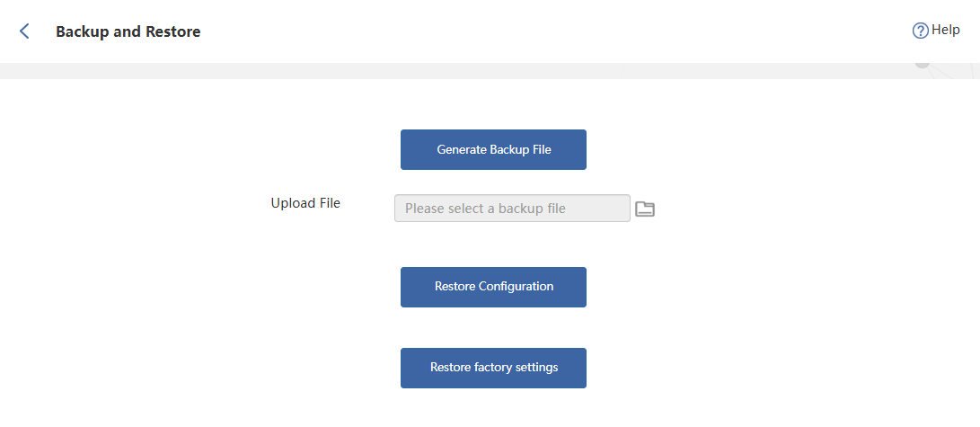Click the backup file input field

(x=512, y=209)
